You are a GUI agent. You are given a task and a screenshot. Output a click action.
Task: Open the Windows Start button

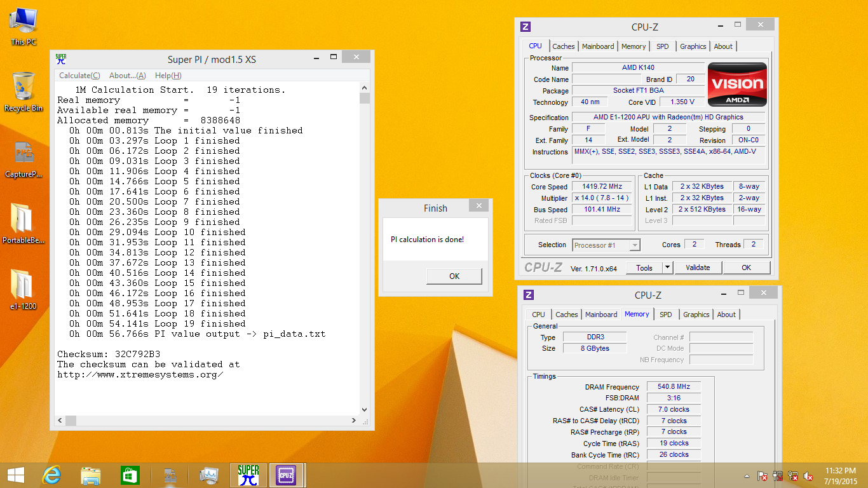coord(16,475)
